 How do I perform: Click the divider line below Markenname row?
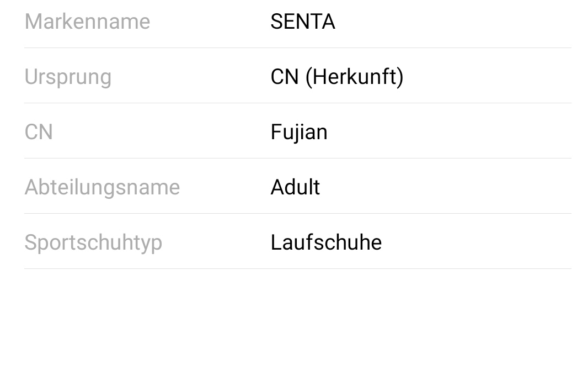298,48
